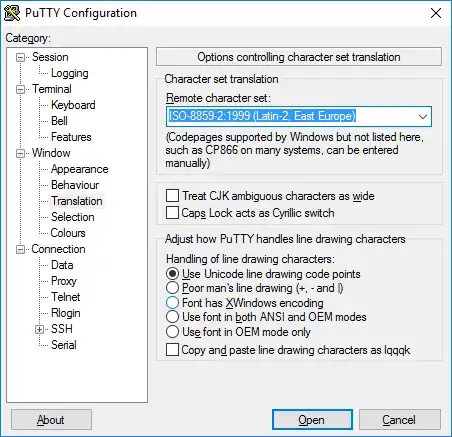Open the Data category
Viewport: 452px width, 437px height.
point(62,265)
